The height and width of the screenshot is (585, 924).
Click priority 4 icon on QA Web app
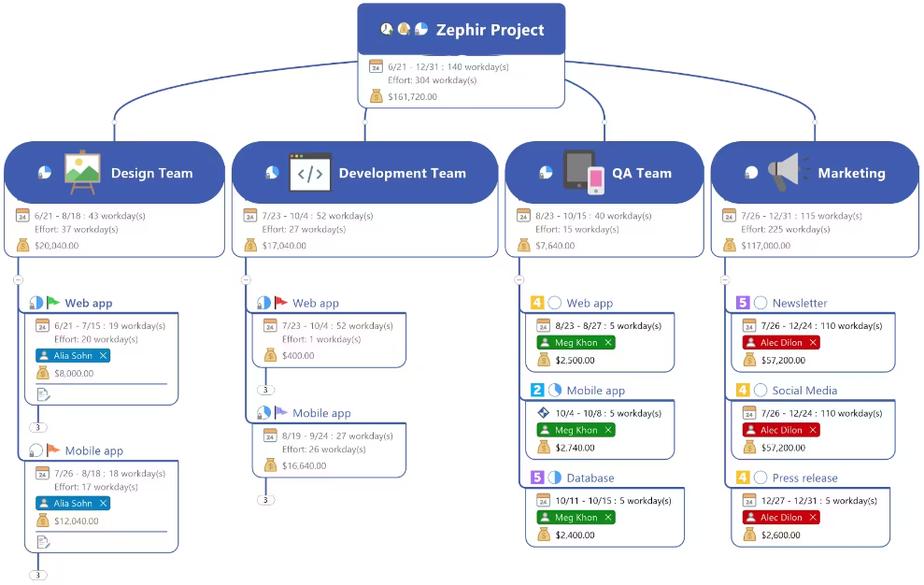pyautogui.click(x=537, y=303)
